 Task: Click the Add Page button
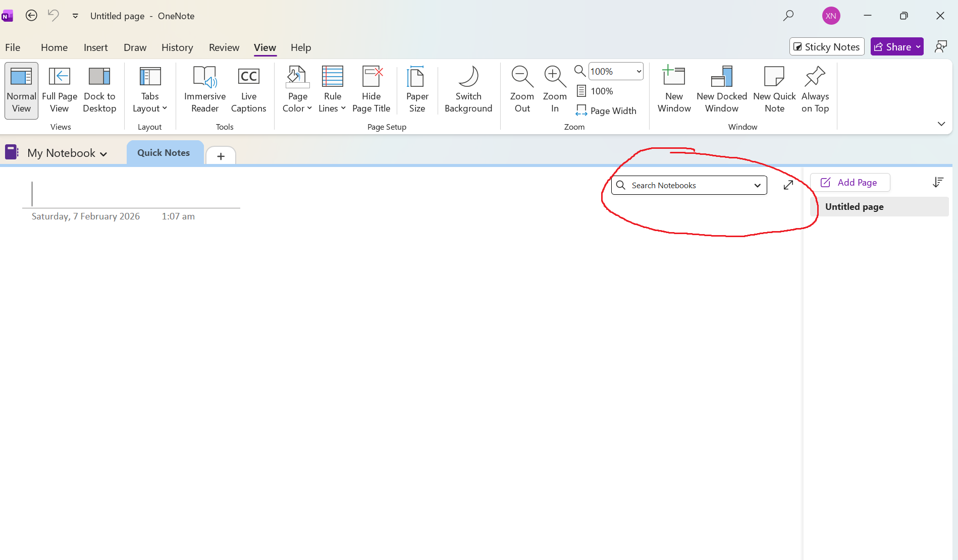pyautogui.click(x=850, y=183)
